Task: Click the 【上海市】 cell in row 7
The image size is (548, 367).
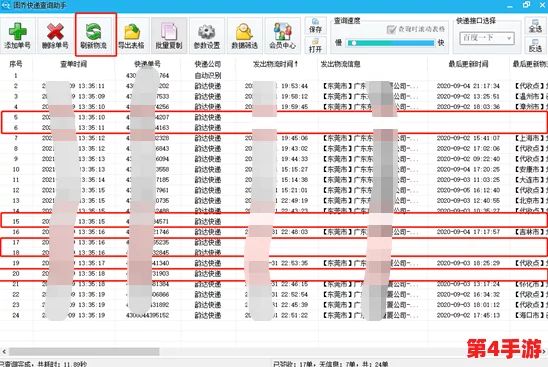Action: (530, 138)
